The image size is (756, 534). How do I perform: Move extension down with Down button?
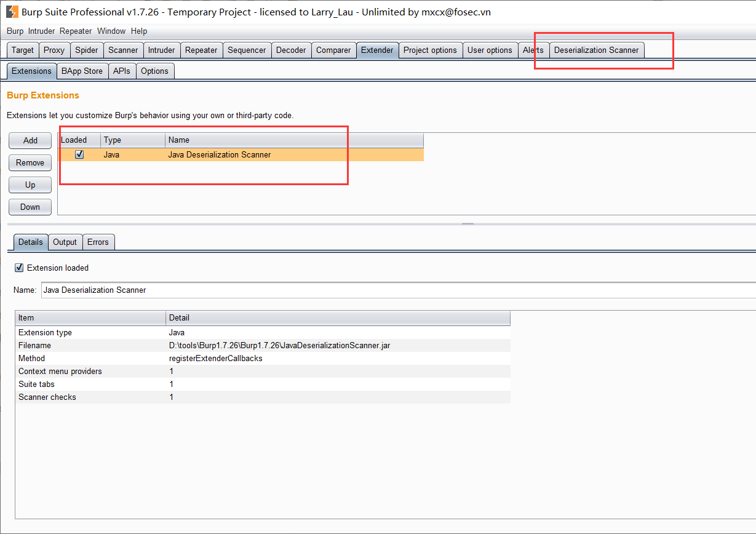(30, 207)
